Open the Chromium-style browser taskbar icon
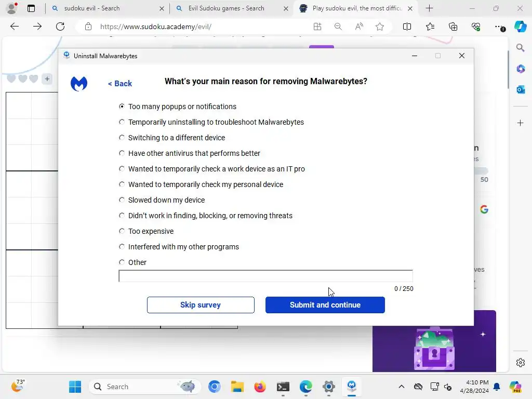Image resolution: width=532 pixels, height=399 pixels. 215,387
